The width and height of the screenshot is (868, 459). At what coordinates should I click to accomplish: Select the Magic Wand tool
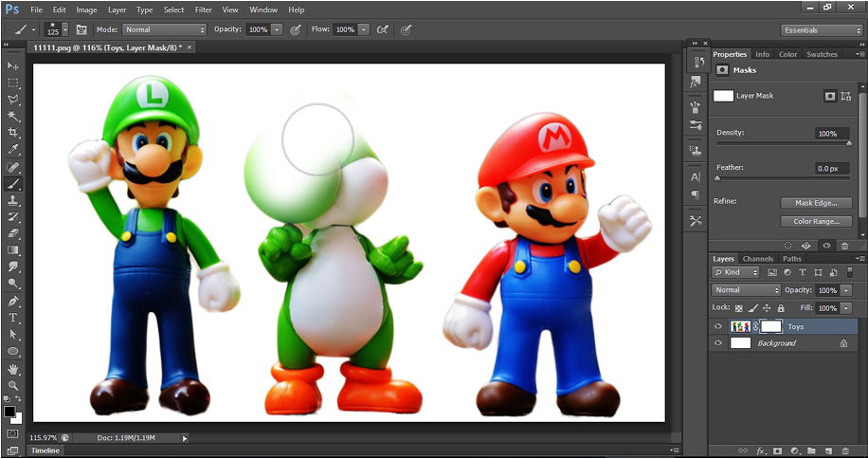(x=12, y=117)
